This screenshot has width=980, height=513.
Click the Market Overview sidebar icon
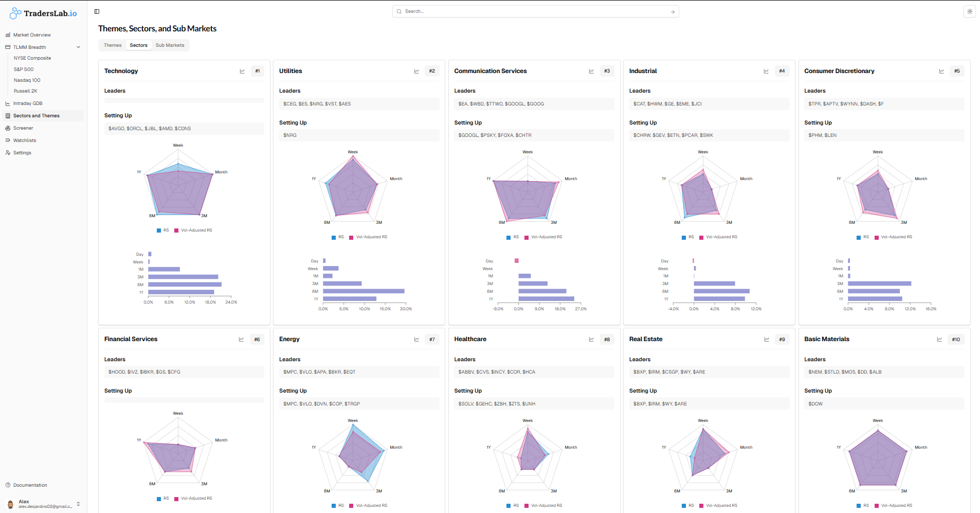pyautogui.click(x=8, y=35)
